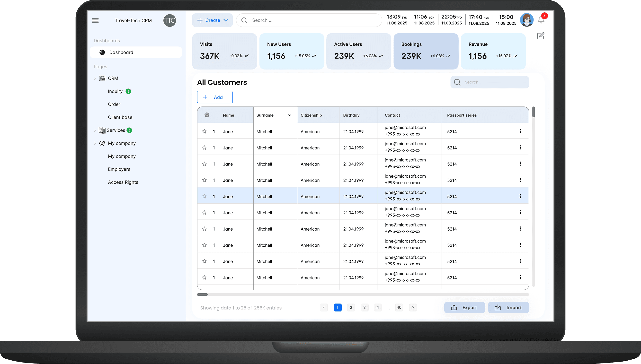The image size is (641, 364).
Task: Expand the Surname column sort chevron
Action: 290,115
